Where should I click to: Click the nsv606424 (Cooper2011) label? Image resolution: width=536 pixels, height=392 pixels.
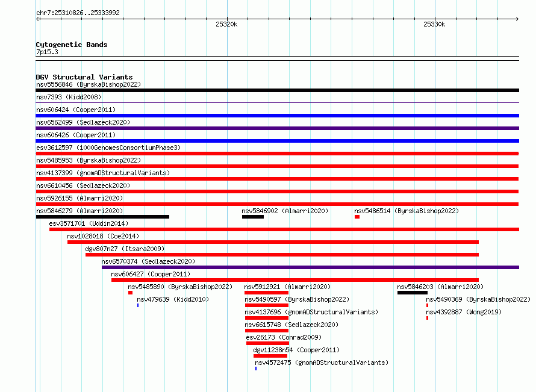click(76, 110)
